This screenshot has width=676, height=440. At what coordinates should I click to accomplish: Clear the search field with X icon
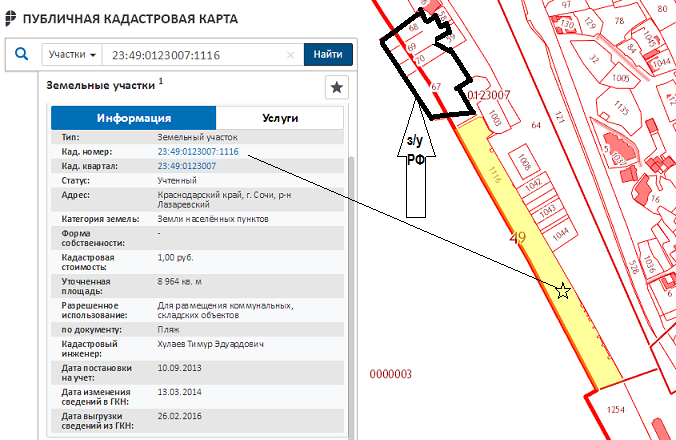point(290,56)
